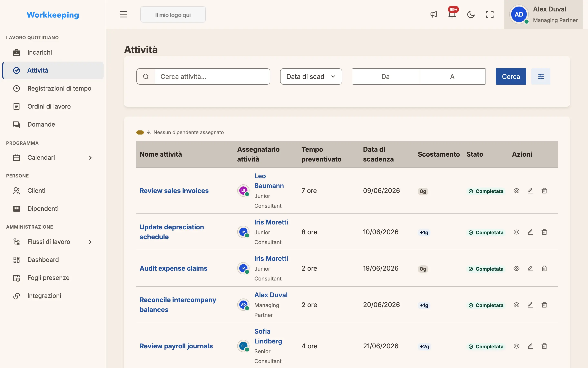Toggle the hamburger sidebar menu
This screenshot has height=368, width=588.
coord(123,14)
